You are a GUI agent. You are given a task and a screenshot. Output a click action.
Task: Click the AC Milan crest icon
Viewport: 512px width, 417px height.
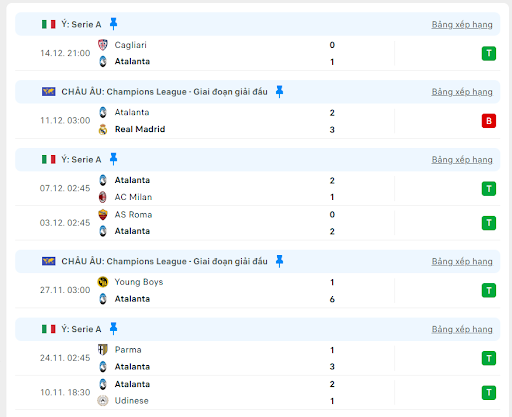[103, 197]
